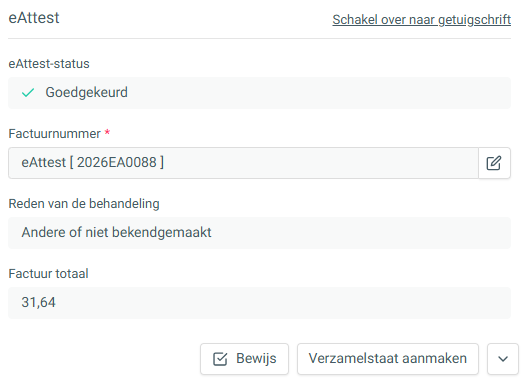This screenshot has width=531, height=384.
Task: Expand the chevron dropdown beside Verzamelstaat aanmaken
Action: 503,359
